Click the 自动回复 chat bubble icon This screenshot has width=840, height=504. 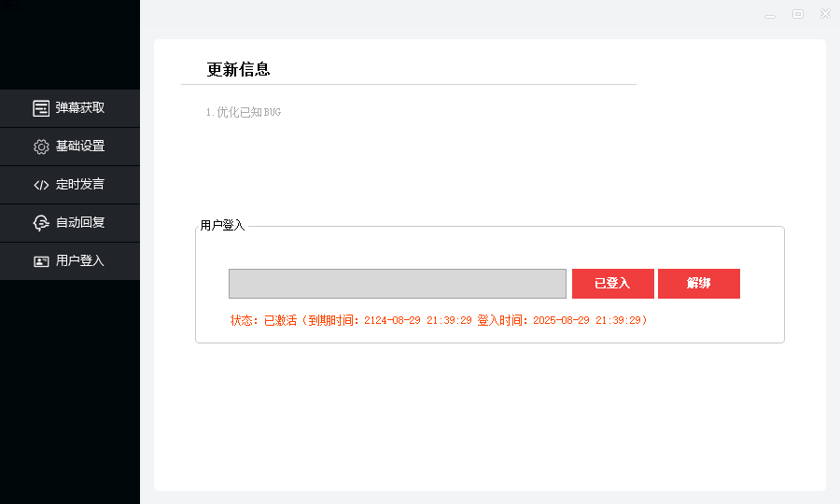pyautogui.click(x=41, y=223)
